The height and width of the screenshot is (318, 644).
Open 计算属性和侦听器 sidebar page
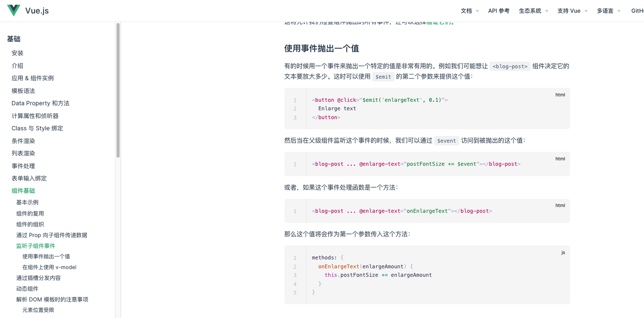click(35, 116)
